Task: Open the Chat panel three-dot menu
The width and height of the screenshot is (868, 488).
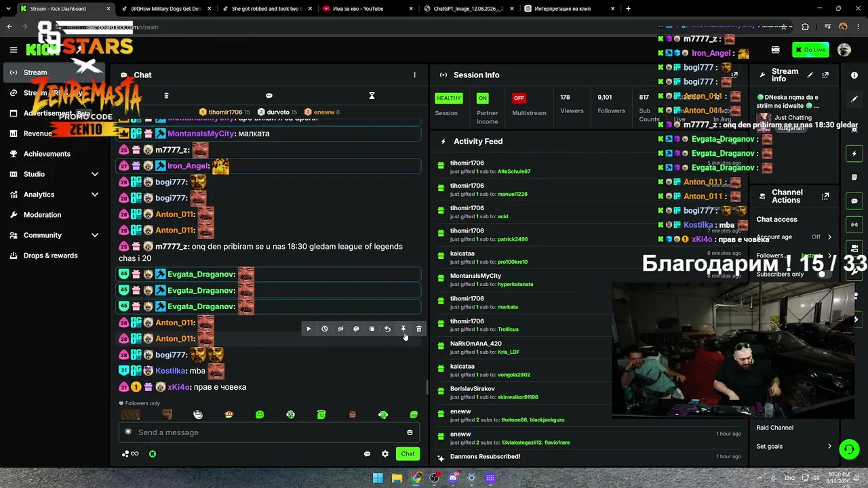Action: click(x=414, y=75)
